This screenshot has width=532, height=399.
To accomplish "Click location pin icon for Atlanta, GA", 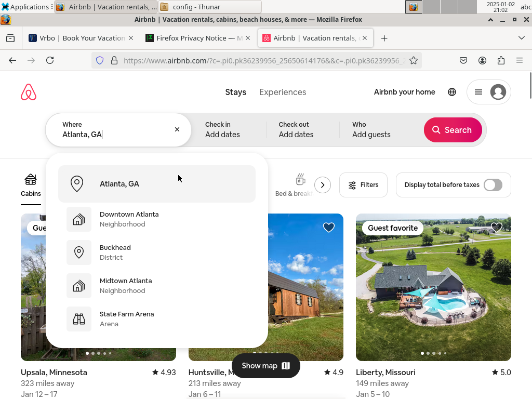I will (x=77, y=183).
